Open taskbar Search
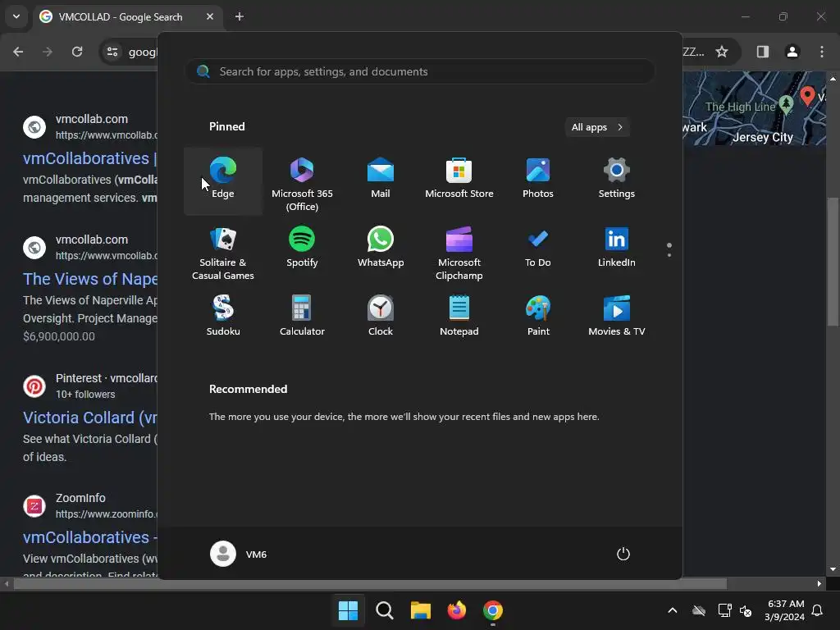This screenshot has height=630, width=840. point(385,610)
